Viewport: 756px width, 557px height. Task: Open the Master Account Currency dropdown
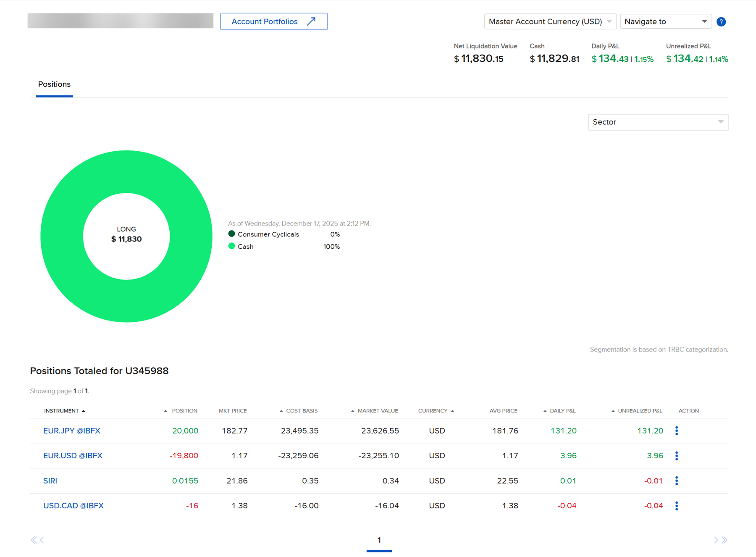point(550,21)
